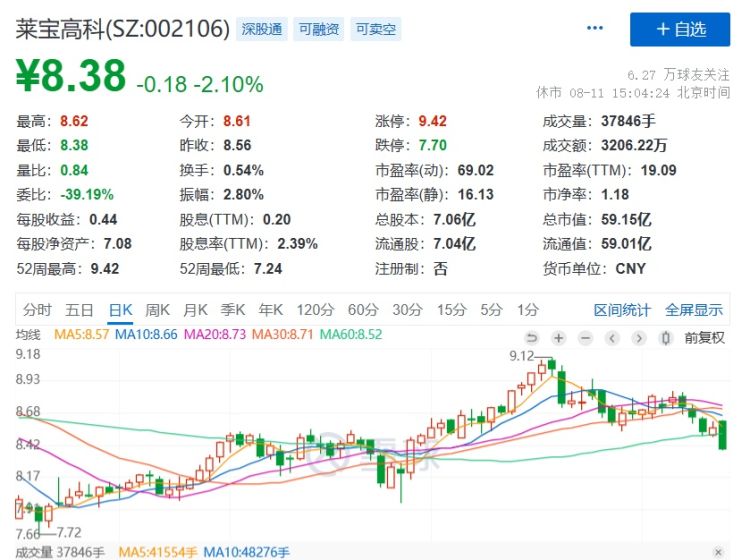Click the MA20:8.73 moving average label

click(215, 334)
